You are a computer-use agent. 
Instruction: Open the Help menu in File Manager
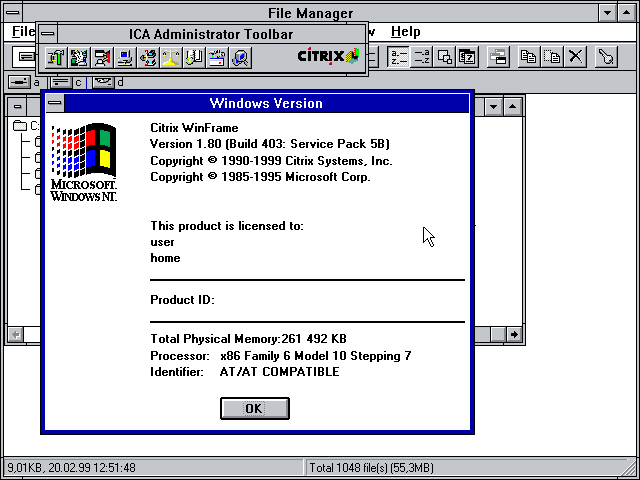[x=405, y=31]
